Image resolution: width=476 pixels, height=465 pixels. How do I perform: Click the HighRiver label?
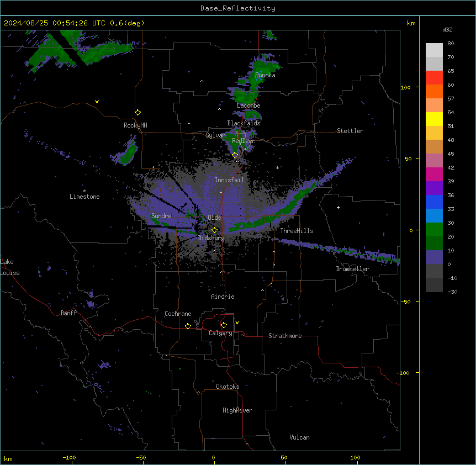pos(237,410)
